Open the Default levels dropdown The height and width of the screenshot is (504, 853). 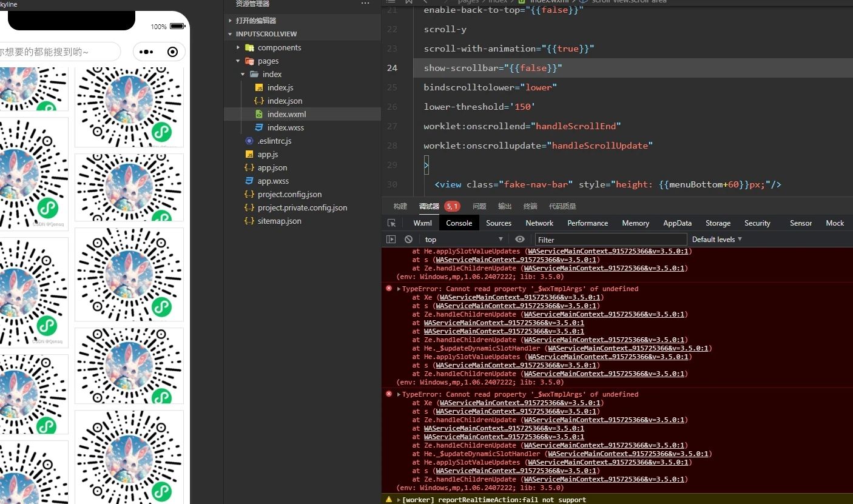717,240
